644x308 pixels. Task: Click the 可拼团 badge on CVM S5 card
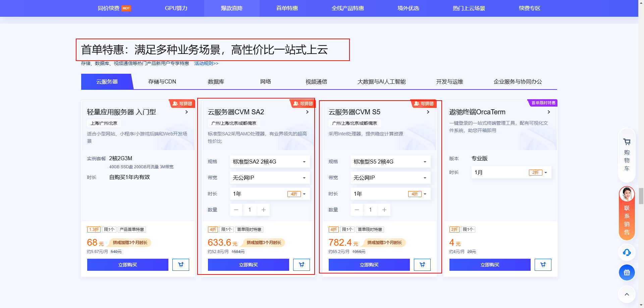point(423,104)
